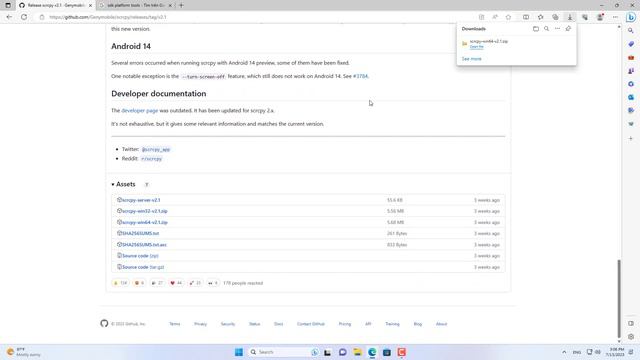This screenshot has width=640, height=360.
Task: Open the sidebar tools briefcase icon
Action: [x=631, y=58]
